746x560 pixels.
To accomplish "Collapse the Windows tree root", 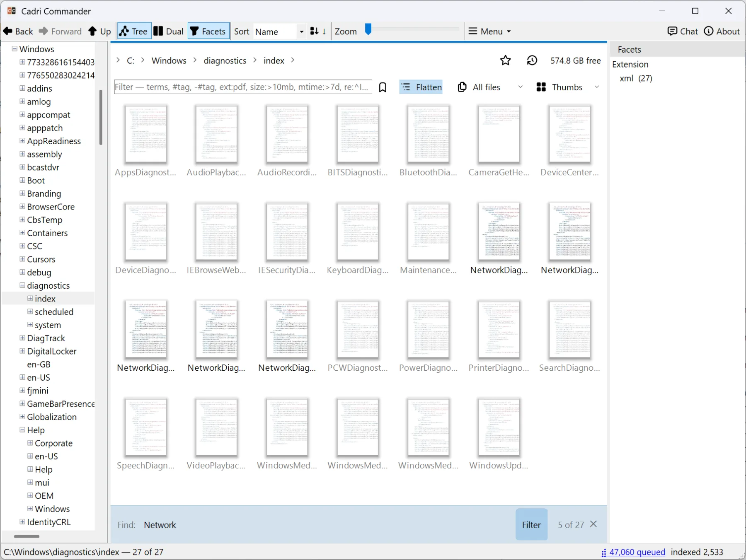I will 15,48.
